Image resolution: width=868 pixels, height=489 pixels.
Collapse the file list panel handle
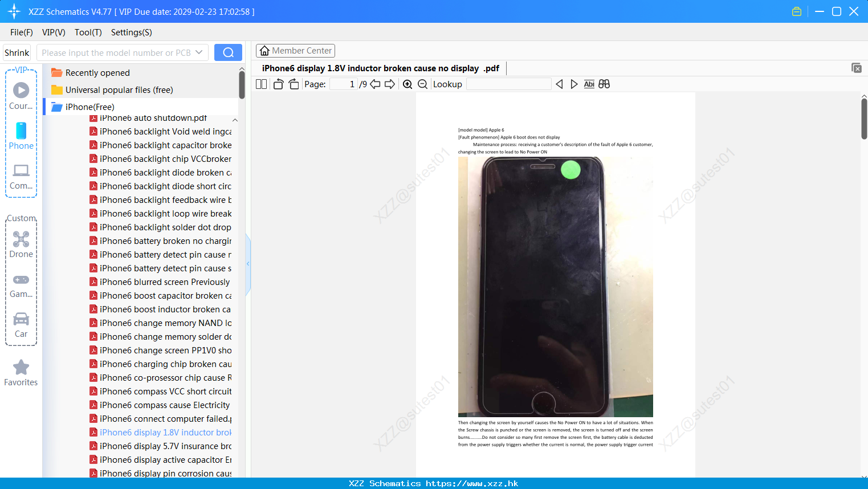(x=248, y=264)
